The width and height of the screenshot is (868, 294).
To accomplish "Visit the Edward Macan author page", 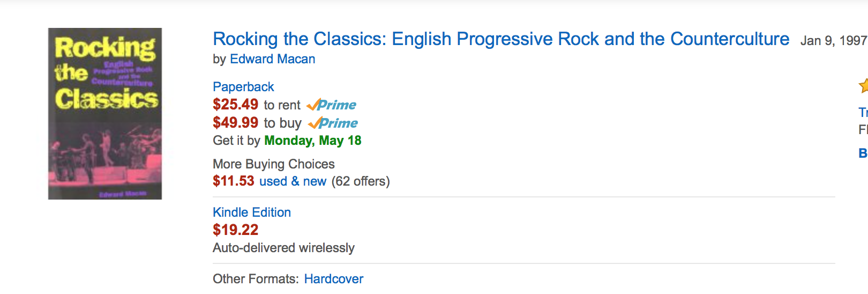I will [x=272, y=59].
